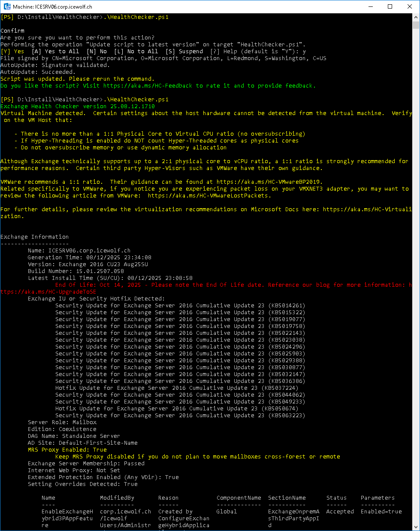Image resolution: width=420 pixels, height=531 pixels.
Task: Click the security update line with KB5044062
Action: pyautogui.click(x=180, y=395)
